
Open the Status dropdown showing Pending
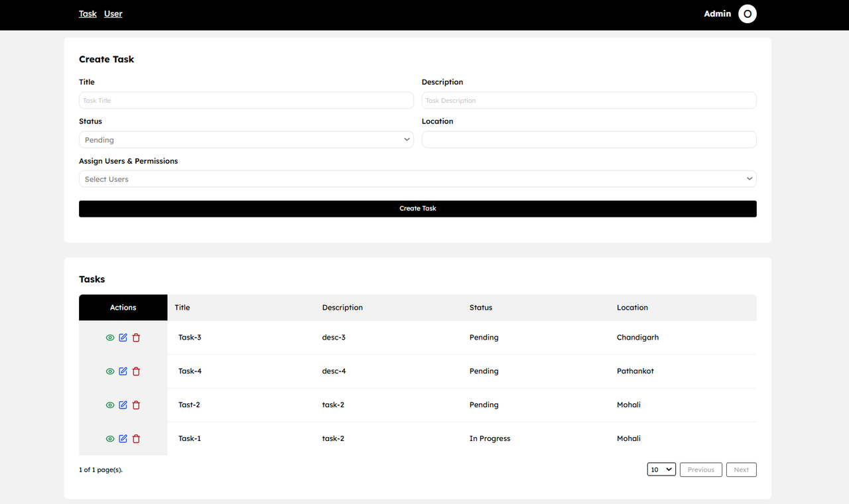(246, 140)
